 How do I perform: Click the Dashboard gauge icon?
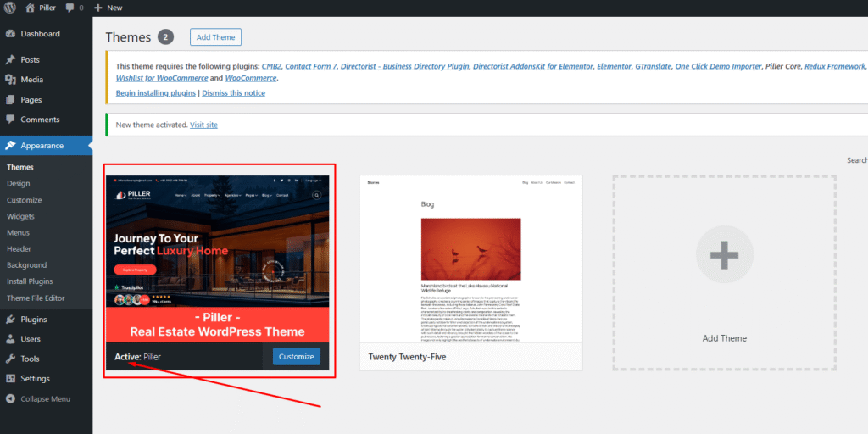point(10,34)
